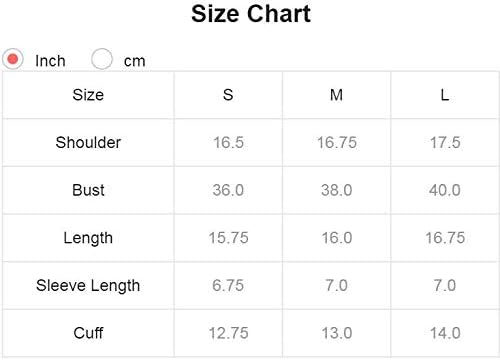This screenshot has width=500, height=360.
Task: Click the Cuff 14.0 value for L
Action: coord(445,333)
